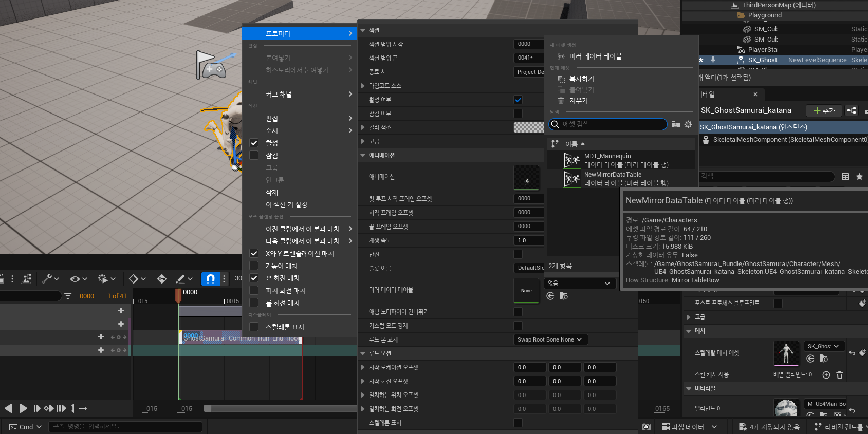Open the diamond key-group mode dropdown

click(x=137, y=278)
